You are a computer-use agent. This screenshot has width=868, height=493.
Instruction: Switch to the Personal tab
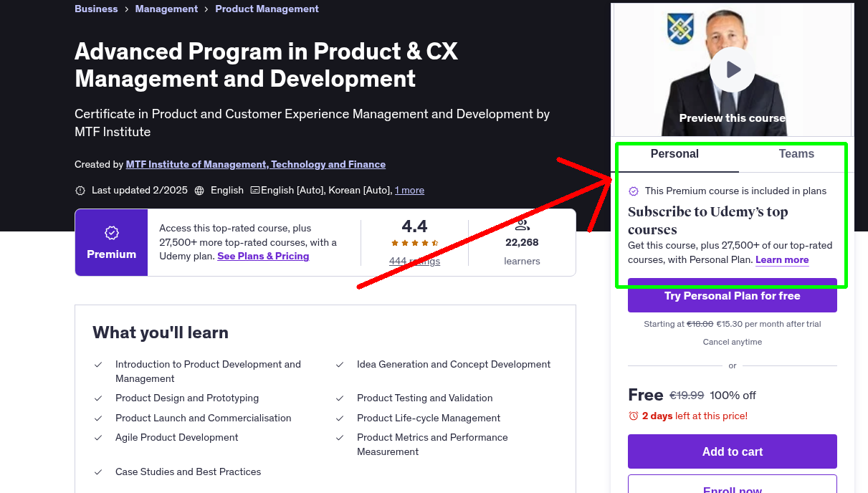(674, 154)
